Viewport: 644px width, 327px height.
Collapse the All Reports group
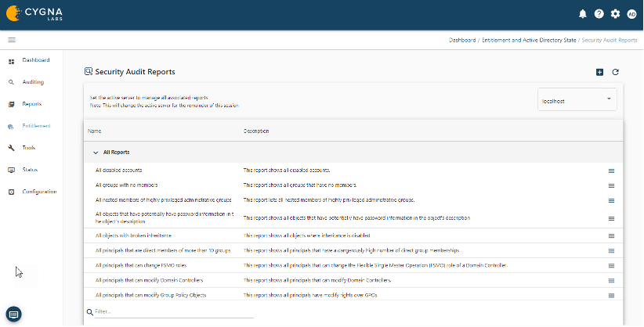[x=96, y=153]
